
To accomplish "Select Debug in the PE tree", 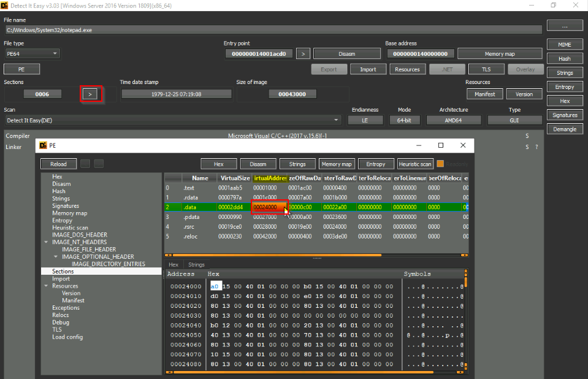I will coord(61,323).
